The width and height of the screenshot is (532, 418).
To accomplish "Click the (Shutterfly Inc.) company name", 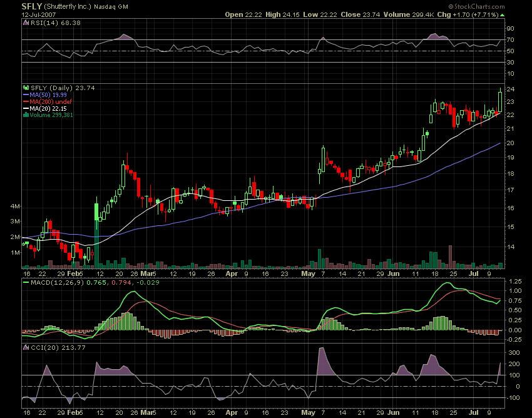I will (x=68, y=6).
